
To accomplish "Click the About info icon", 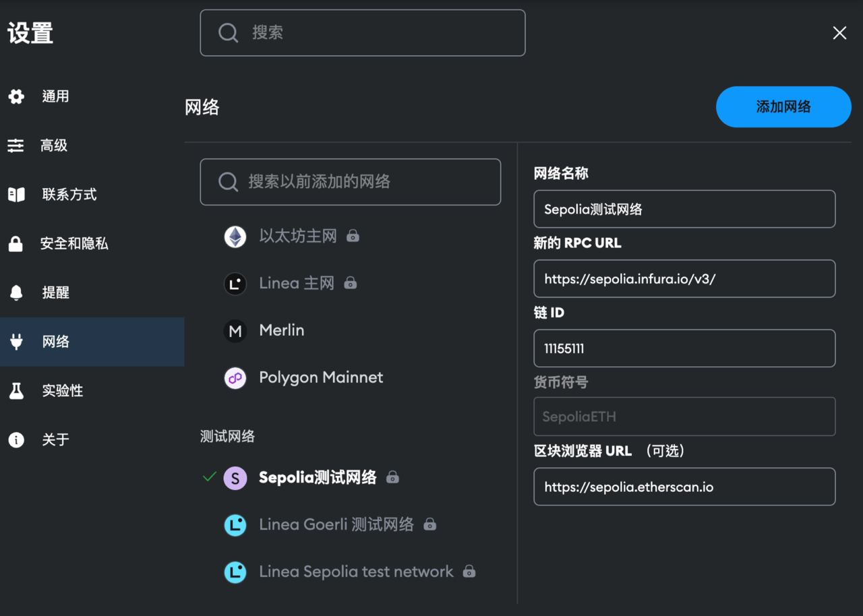I will tap(16, 439).
